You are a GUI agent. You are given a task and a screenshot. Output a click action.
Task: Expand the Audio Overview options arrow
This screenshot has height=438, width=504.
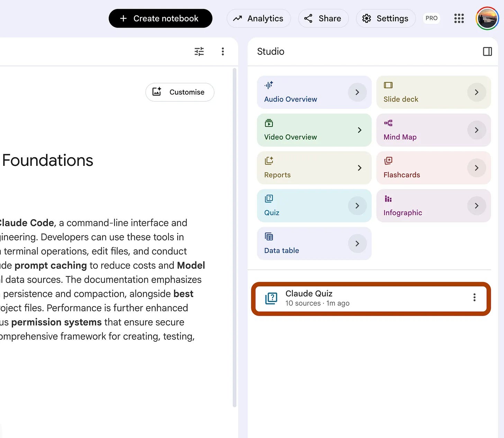[x=357, y=92]
